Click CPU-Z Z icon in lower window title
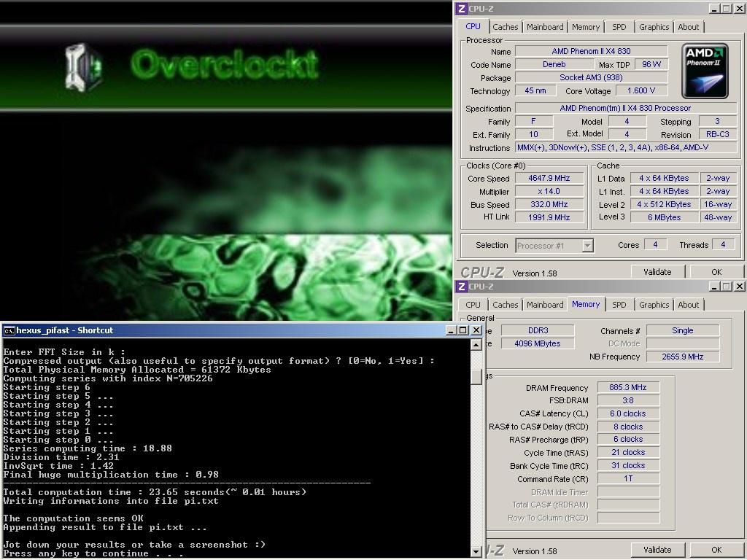Screen dimensions: 747x560 (461, 286)
